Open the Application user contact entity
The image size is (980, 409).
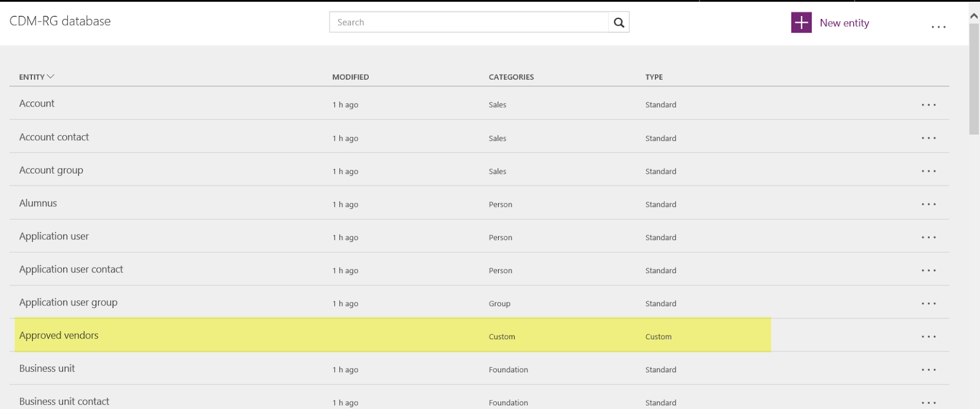[x=71, y=269]
